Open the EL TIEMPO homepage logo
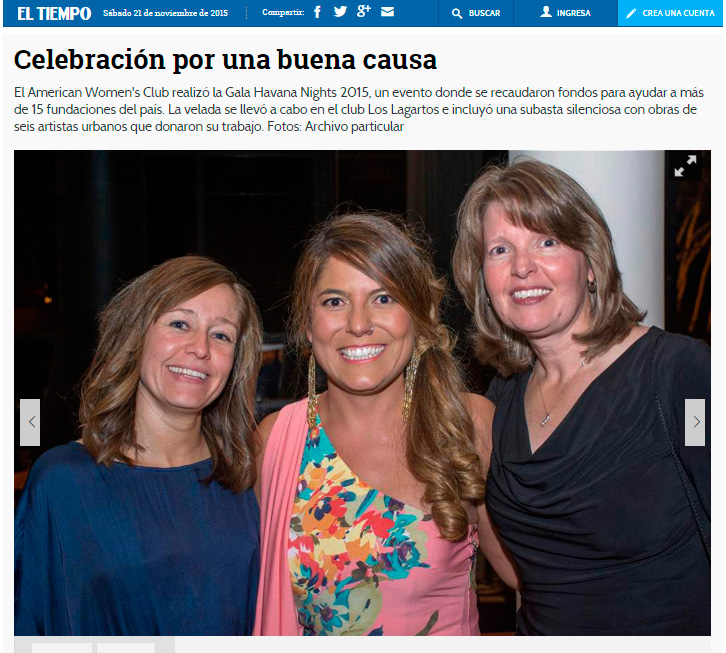This screenshot has height=653, width=726. [x=54, y=13]
